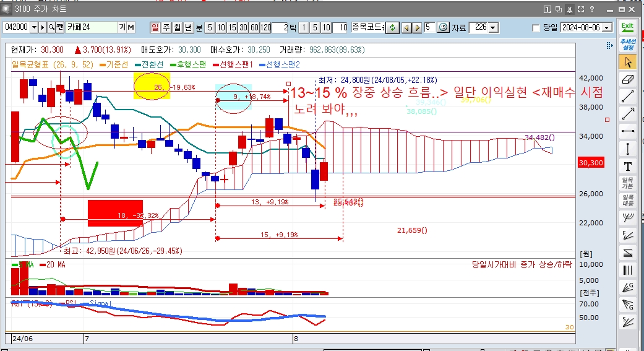Select the 60 minute interval button
This screenshot has height=351, width=644.
coord(254,27)
